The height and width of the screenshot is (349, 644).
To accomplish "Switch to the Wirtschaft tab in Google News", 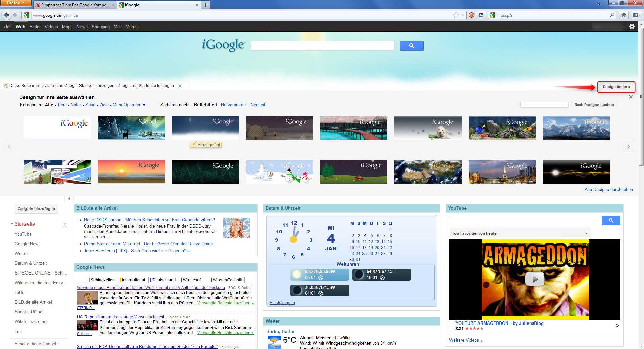I will 193,280.
